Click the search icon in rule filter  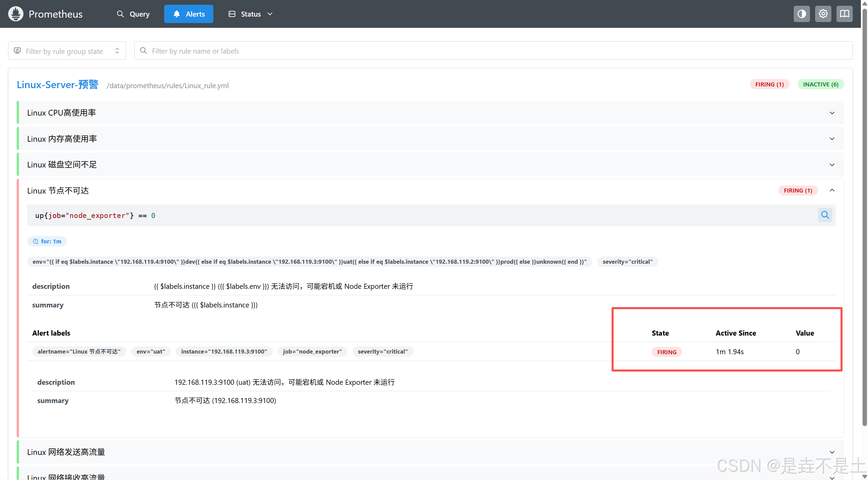pos(143,51)
